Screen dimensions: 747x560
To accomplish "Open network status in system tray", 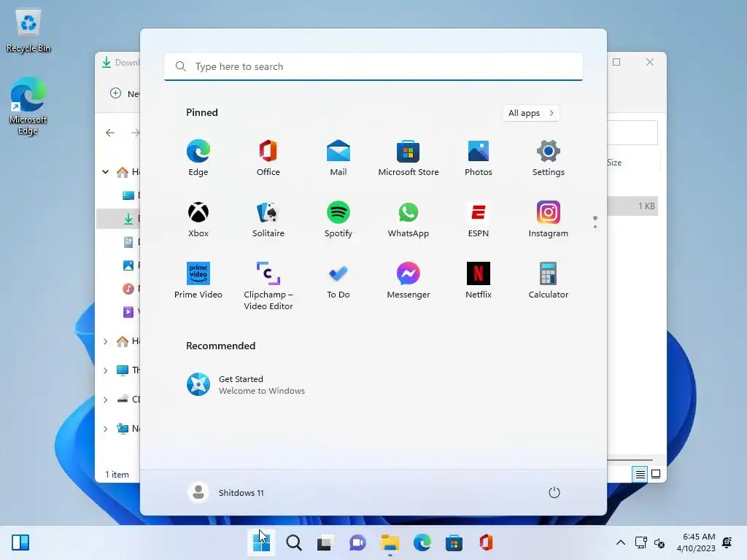I will click(640, 542).
